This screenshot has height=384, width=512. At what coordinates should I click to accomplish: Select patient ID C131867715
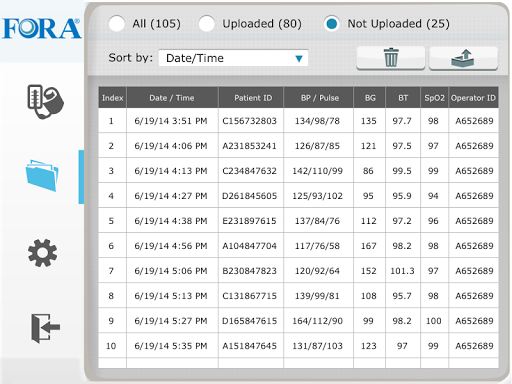[250, 296]
